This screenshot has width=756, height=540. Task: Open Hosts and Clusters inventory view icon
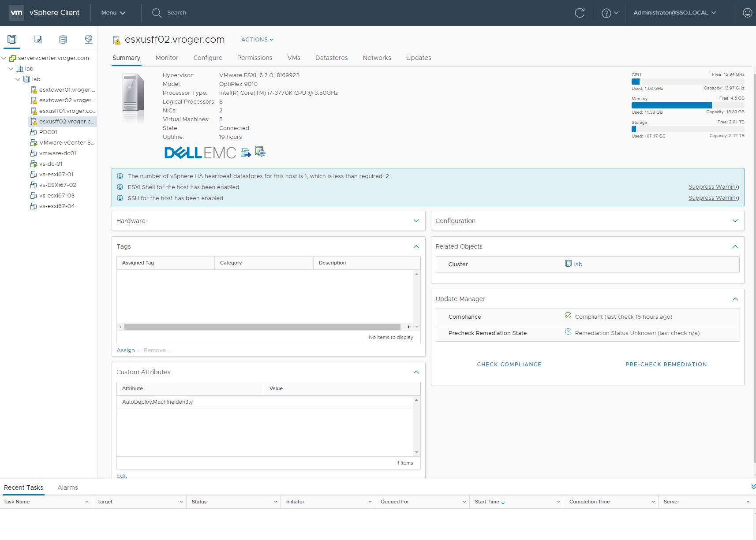tap(12, 39)
